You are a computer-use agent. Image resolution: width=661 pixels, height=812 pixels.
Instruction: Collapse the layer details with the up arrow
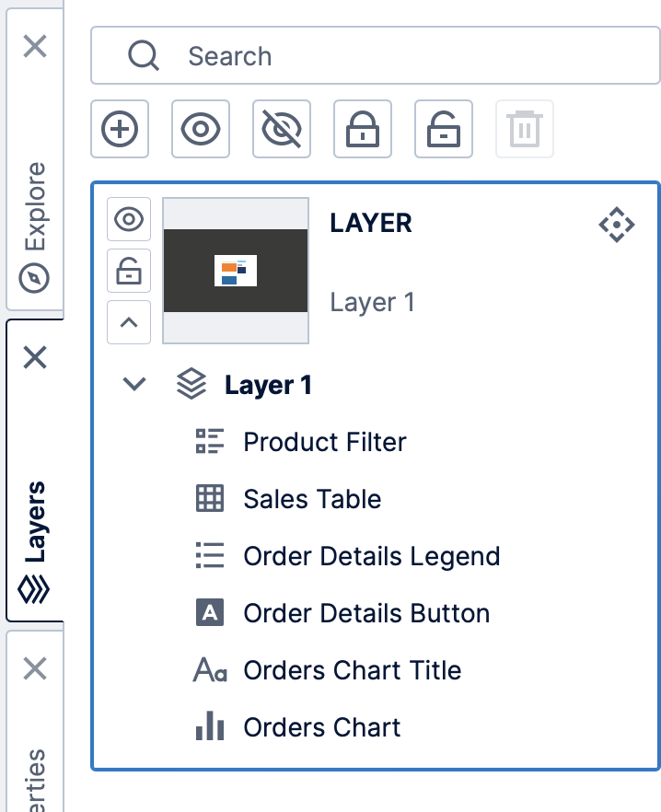tap(128, 322)
